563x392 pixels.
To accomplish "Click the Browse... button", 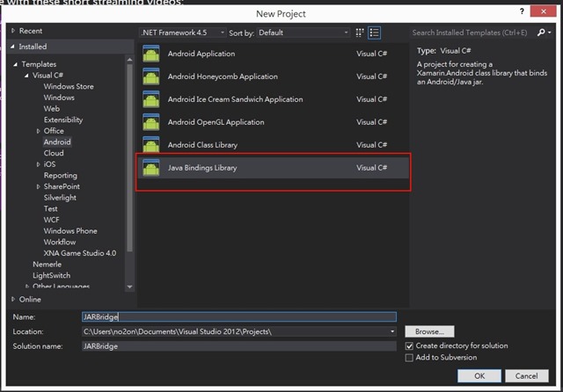I will pos(429,331).
